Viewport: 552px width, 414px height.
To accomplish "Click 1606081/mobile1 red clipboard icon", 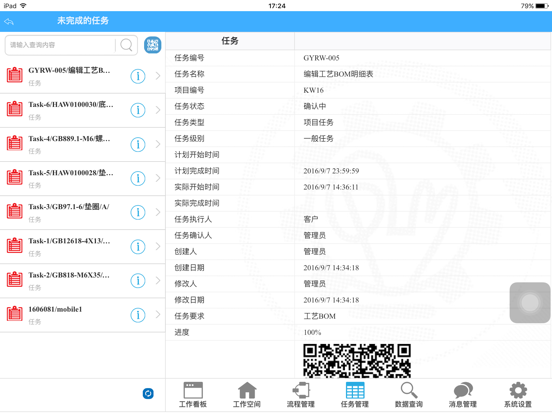I will [x=14, y=313].
